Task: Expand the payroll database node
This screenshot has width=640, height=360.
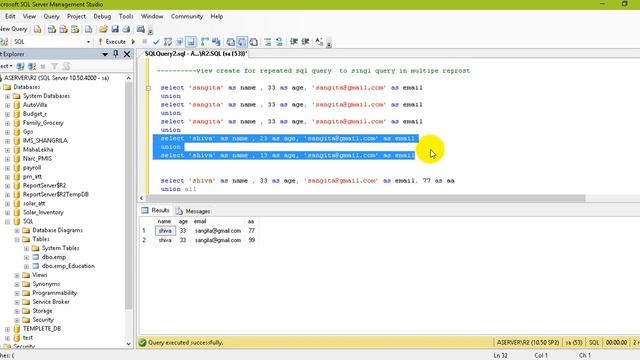Action: [x=7, y=168]
